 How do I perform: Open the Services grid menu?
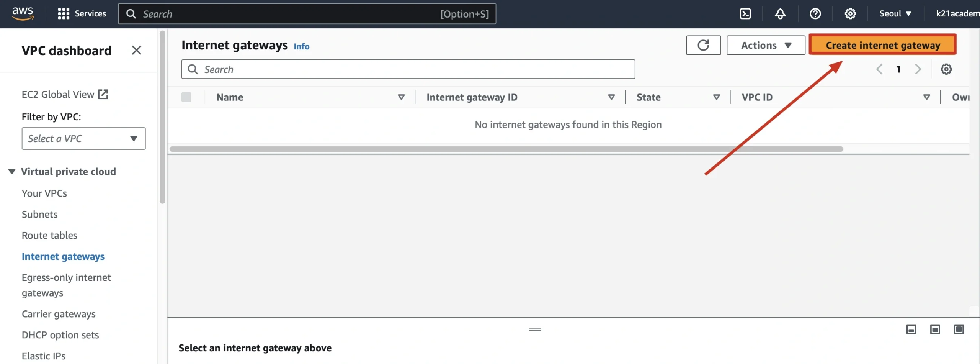[82, 14]
